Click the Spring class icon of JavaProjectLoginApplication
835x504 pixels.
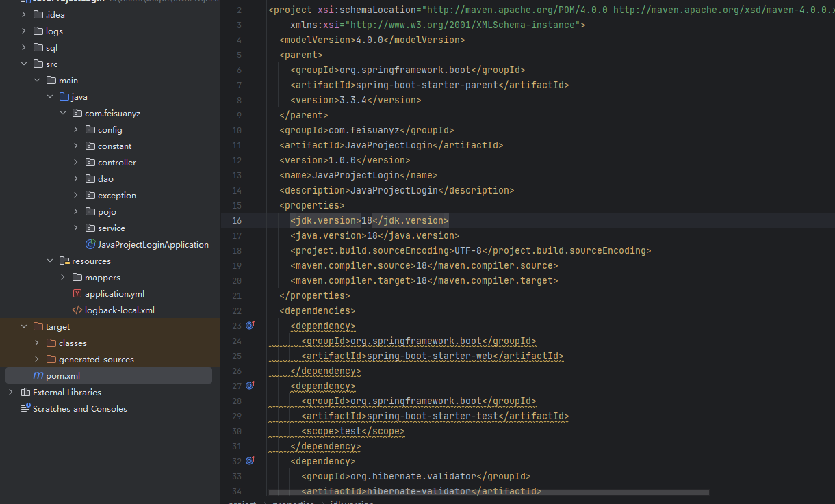(x=90, y=244)
